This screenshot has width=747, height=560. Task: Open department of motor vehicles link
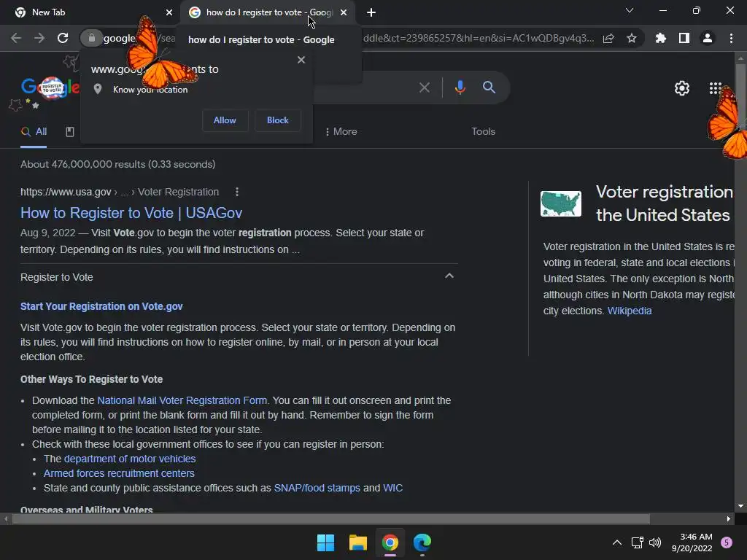(x=130, y=459)
